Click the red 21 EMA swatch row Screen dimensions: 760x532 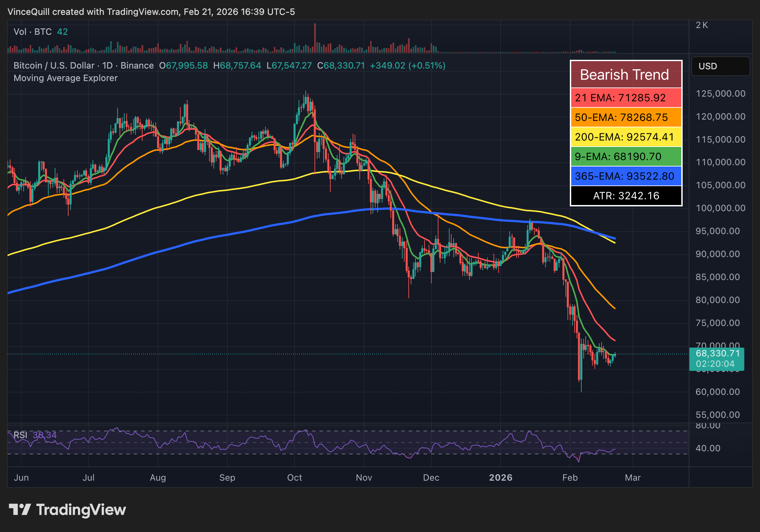tap(625, 98)
